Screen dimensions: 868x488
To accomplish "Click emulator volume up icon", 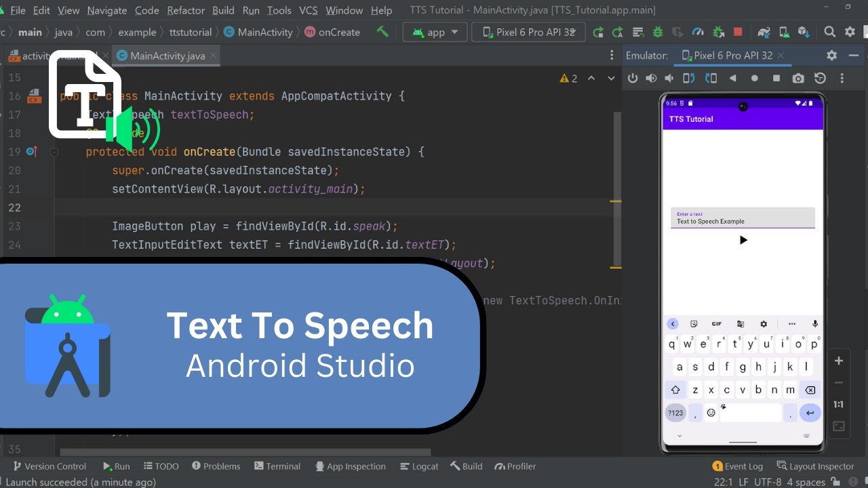I will [x=652, y=78].
